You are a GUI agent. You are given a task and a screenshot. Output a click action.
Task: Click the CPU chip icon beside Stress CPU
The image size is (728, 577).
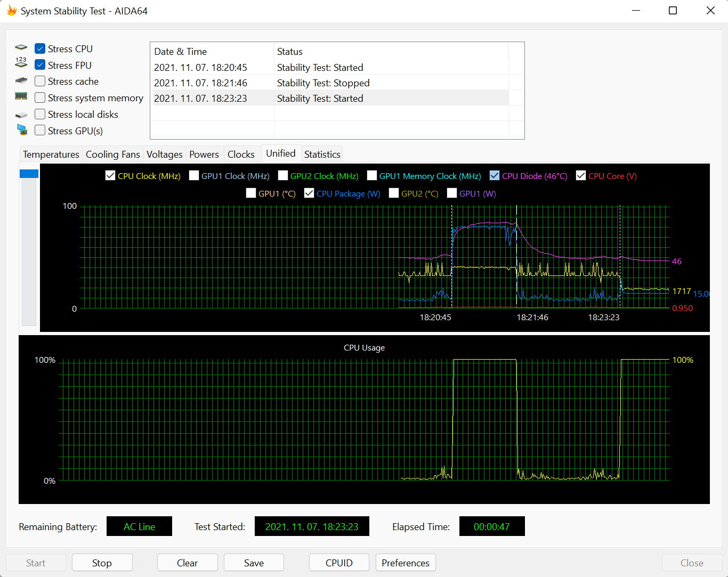21,48
